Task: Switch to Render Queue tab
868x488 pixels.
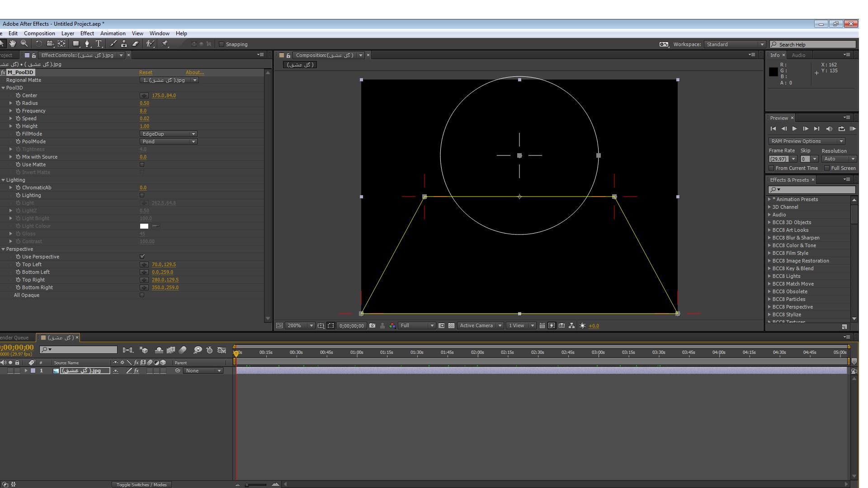Action: [x=14, y=338]
